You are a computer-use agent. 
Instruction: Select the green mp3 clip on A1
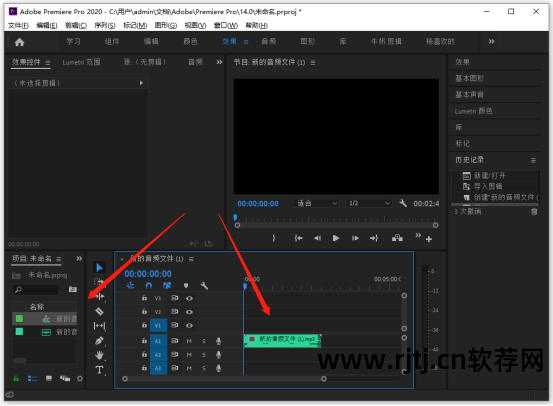(x=282, y=341)
